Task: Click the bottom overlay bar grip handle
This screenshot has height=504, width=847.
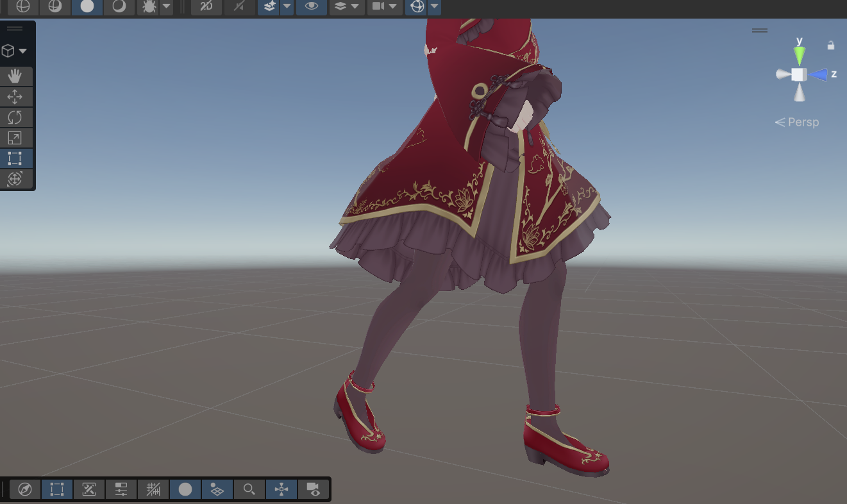Action: tap(3, 490)
